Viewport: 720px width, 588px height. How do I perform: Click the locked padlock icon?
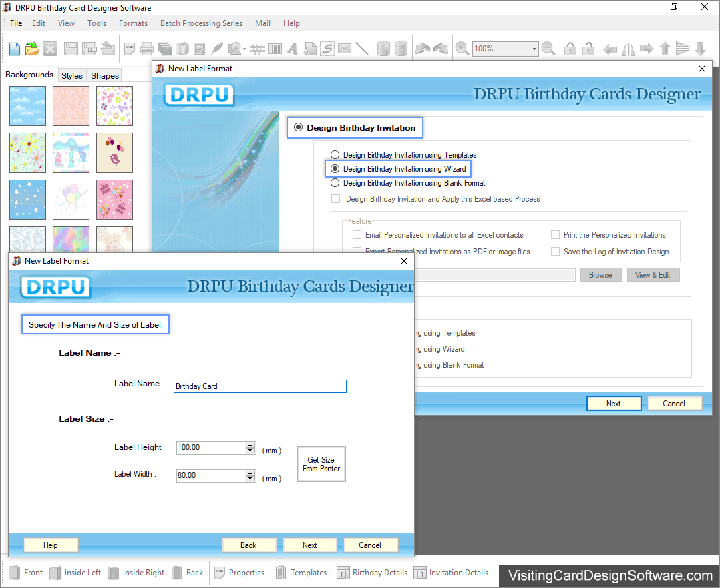(x=570, y=49)
